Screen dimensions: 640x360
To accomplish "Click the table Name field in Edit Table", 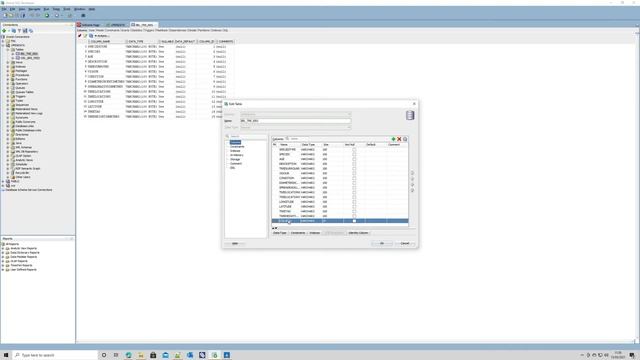I will [x=296, y=121].
